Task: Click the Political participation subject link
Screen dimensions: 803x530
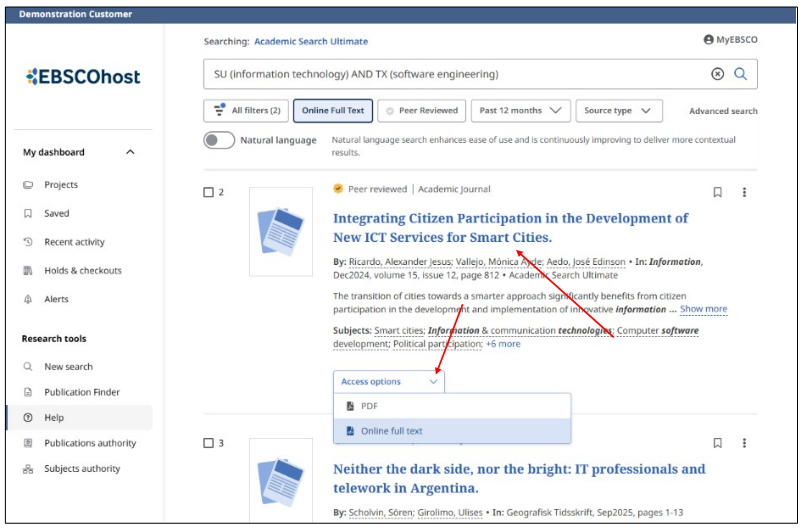Action: point(437,344)
